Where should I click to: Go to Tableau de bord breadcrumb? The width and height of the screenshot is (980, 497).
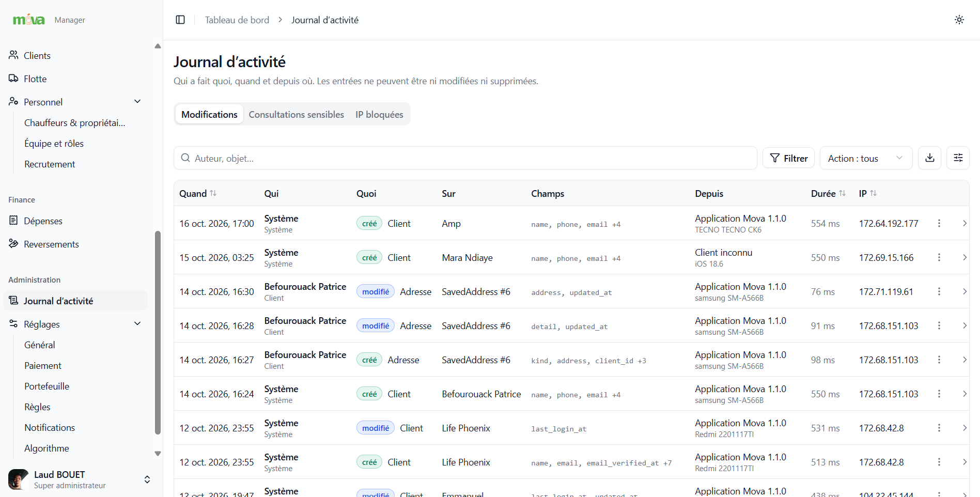[x=237, y=20]
